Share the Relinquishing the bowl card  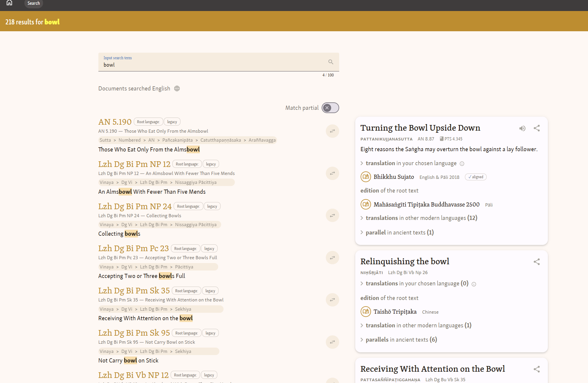pos(537,262)
